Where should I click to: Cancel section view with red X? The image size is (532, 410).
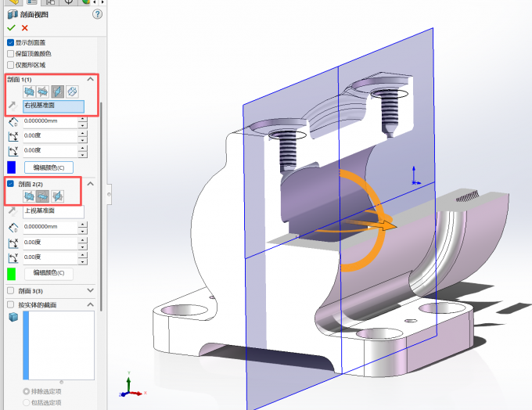click(x=25, y=28)
